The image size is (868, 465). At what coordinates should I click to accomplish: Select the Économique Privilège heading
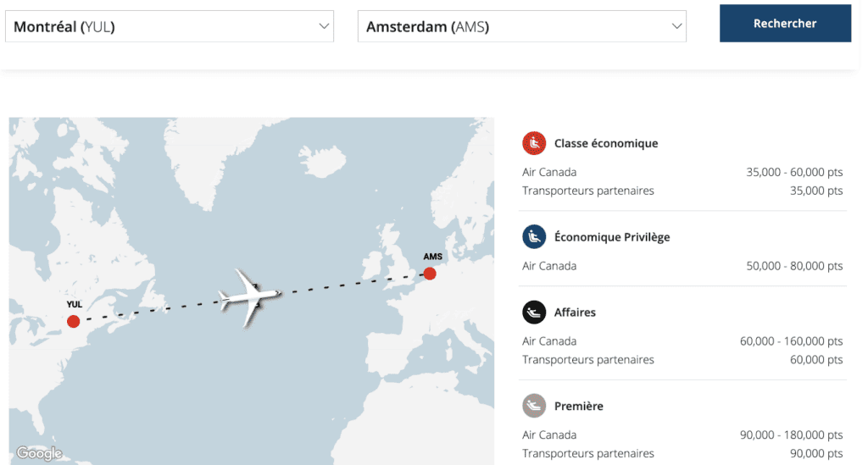[x=612, y=237]
